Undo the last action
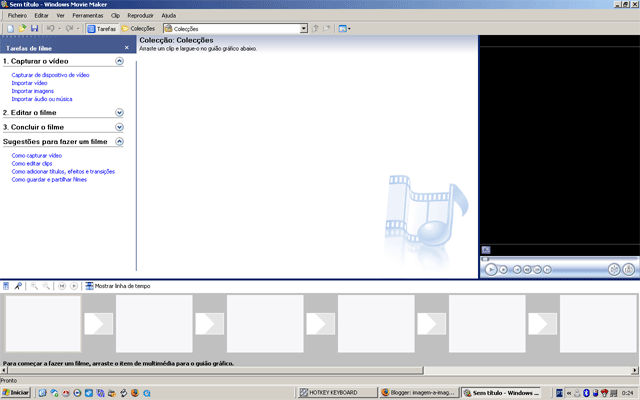Viewport: 640px width, 400px height. (51, 29)
